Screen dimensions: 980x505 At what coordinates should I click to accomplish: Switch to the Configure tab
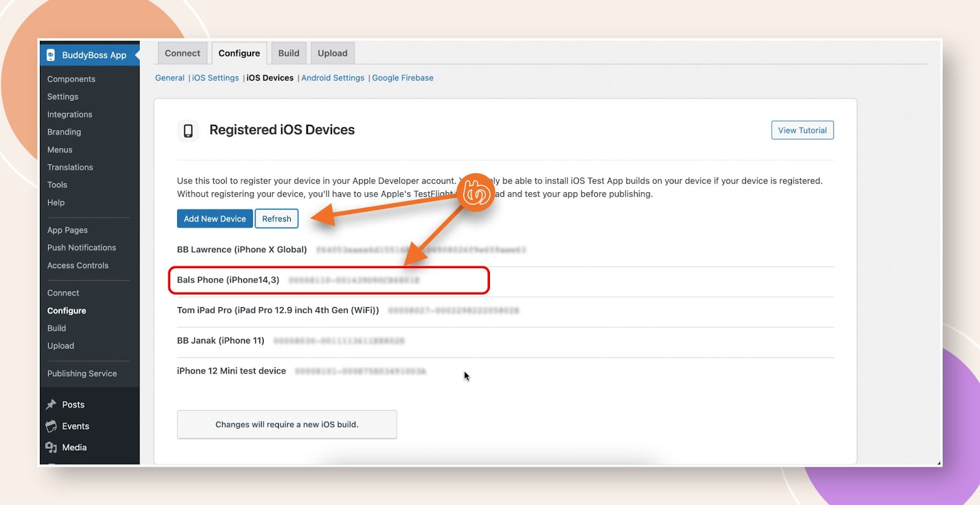point(239,53)
